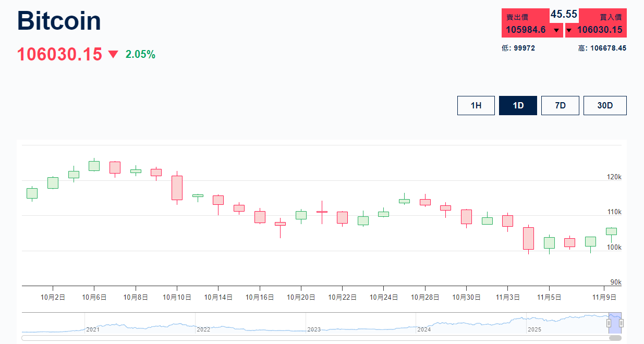Click red down triangle beside main price
The image size is (644, 344).
coord(113,54)
